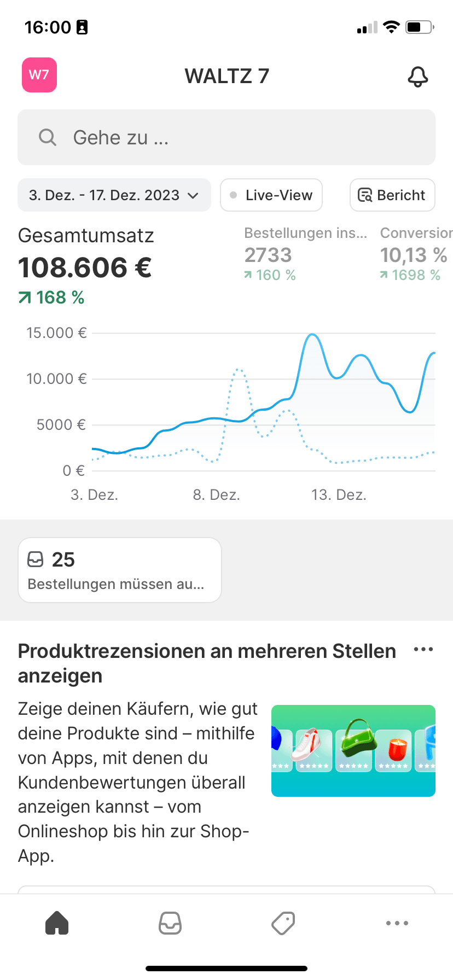Open the notifications bell
This screenshot has height=980, width=453.
click(418, 77)
